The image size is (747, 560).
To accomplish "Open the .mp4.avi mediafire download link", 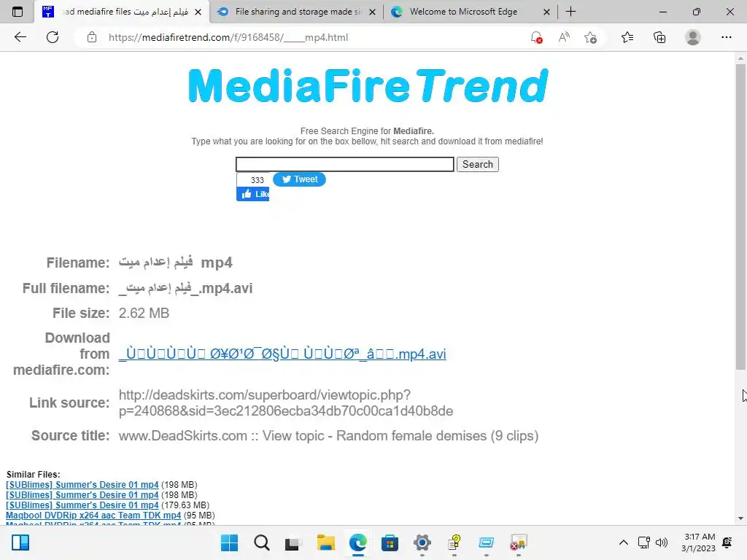I will tap(282, 354).
